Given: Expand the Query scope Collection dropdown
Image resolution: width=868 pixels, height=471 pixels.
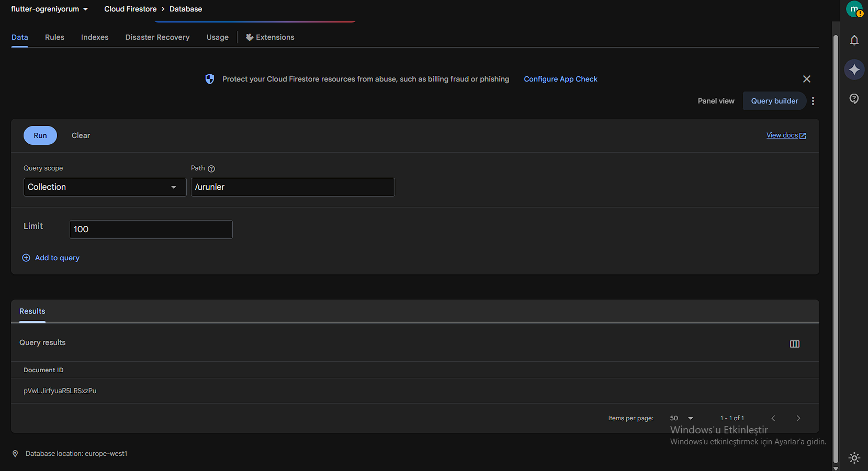Looking at the screenshot, I should click(105, 187).
